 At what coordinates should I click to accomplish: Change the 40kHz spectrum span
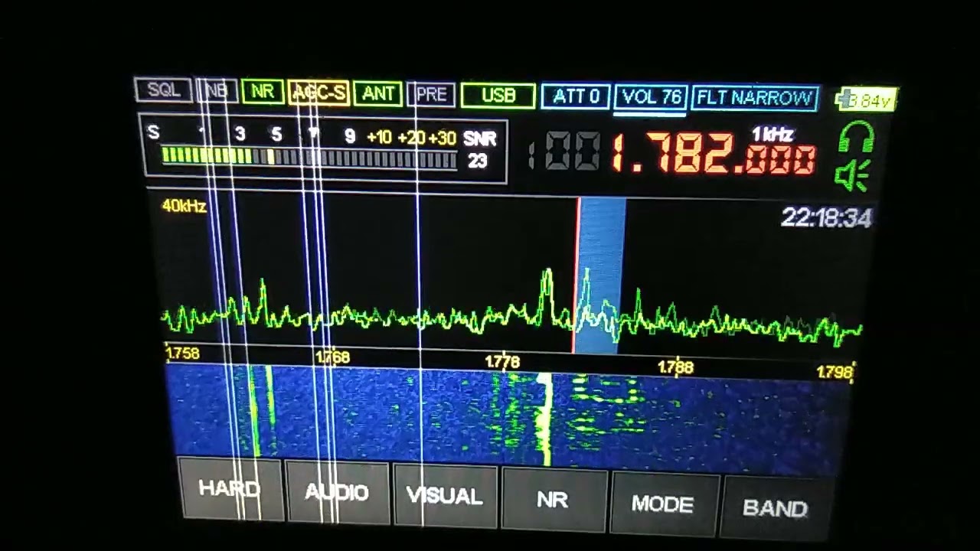(184, 206)
